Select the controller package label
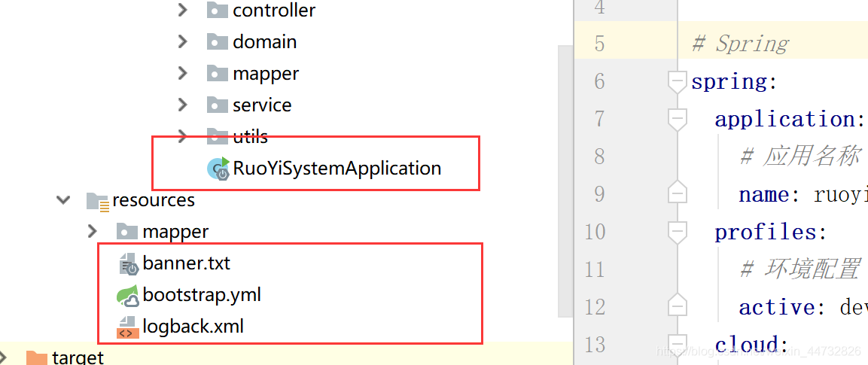Image resolution: width=868 pixels, height=365 pixels. [x=274, y=10]
